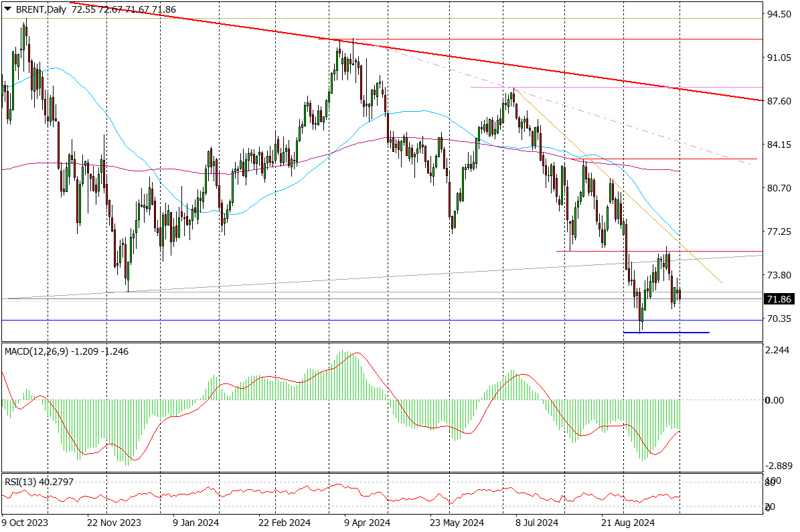Click the 94.50 price axis label
This screenshot has height=532, width=800.
pyautogui.click(x=779, y=14)
